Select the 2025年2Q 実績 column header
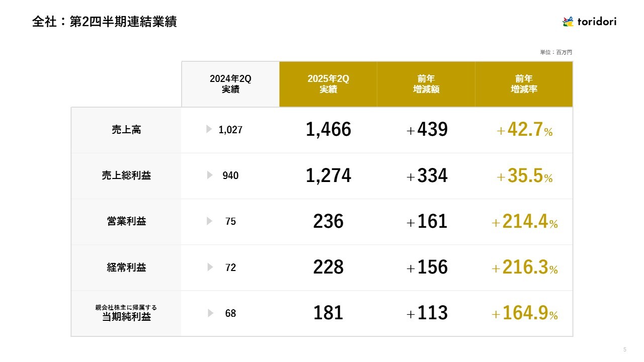 (x=328, y=84)
